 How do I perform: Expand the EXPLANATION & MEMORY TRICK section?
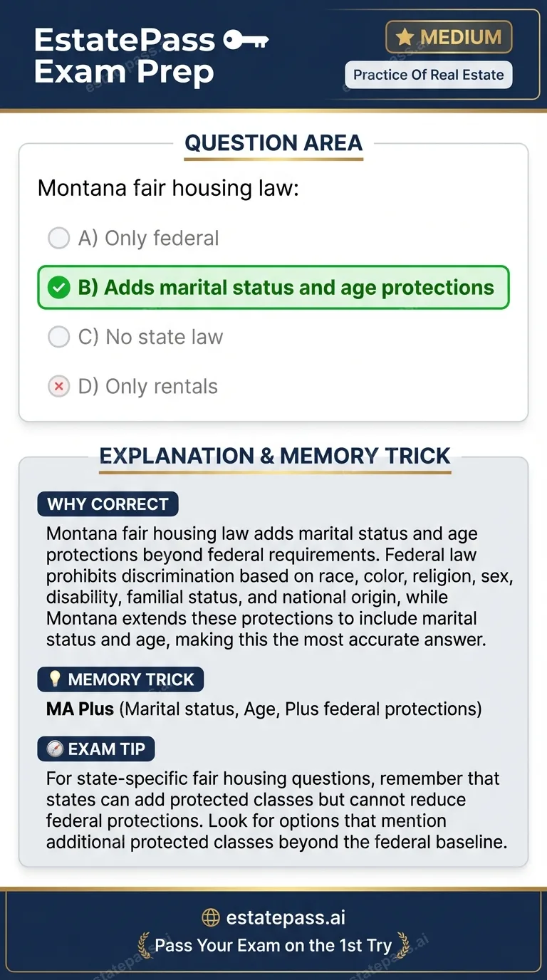[273, 457]
